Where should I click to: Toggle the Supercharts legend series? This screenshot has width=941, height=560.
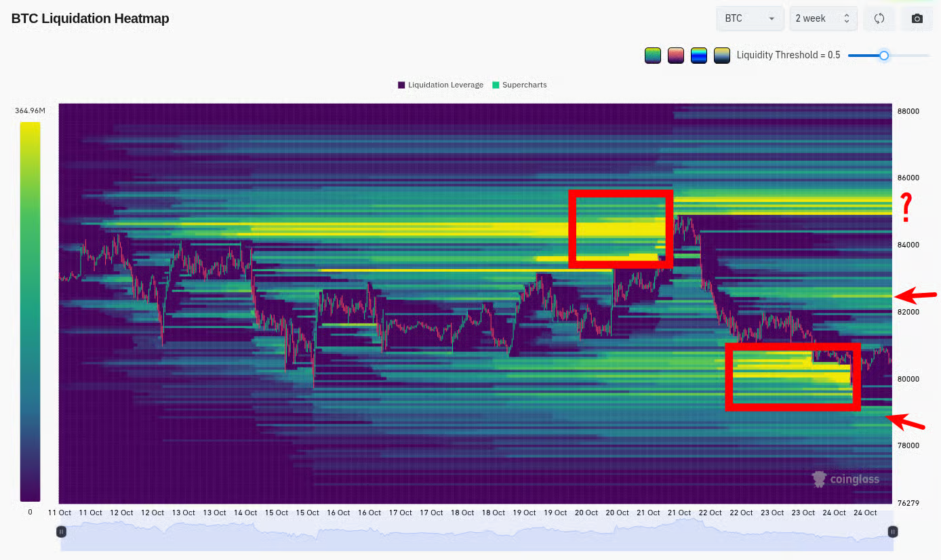[519, 85]
